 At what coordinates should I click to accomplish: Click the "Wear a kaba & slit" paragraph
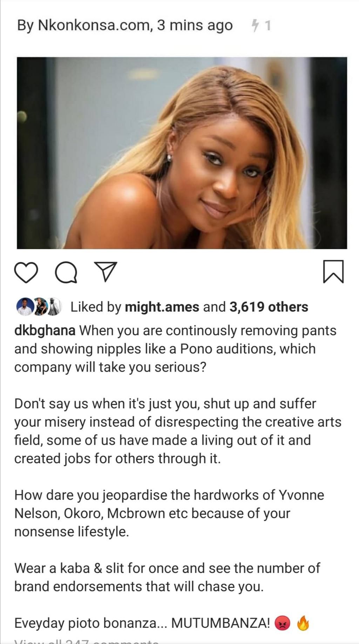pos(167,577)
